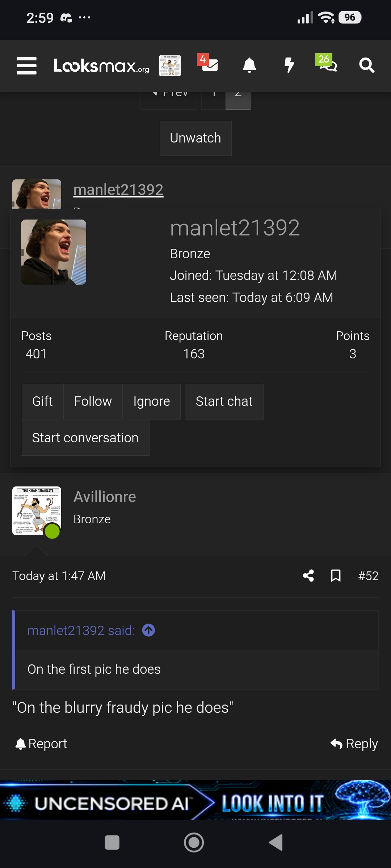Reply to Avillionre's post
This screenshot has width=391, height=868.
coord(354,744)
